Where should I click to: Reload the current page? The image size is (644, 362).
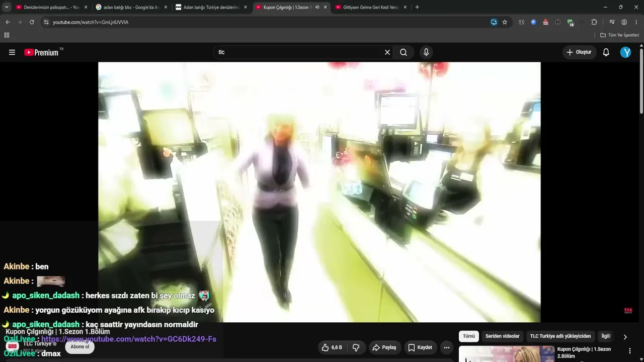tap(32, 22)
